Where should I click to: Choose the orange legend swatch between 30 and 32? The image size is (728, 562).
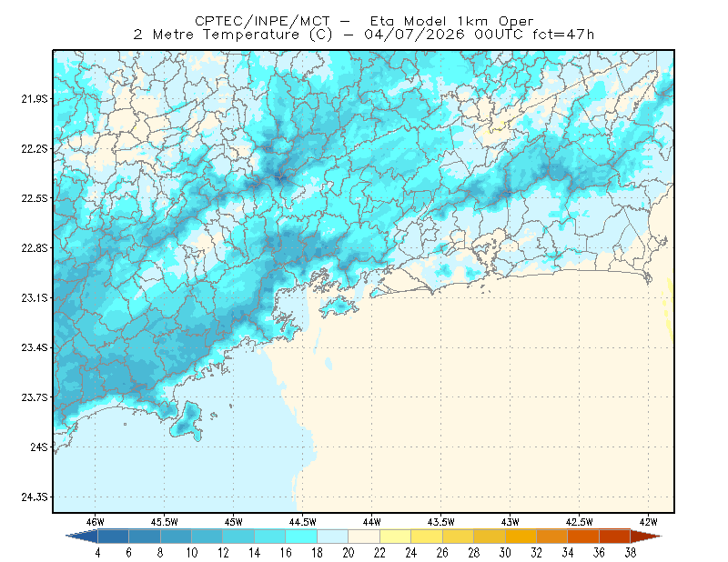pyautogui.click(x=521, y=537)
